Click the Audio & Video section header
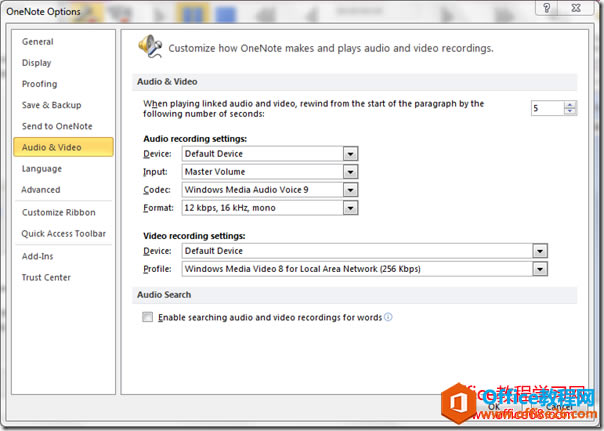This screenshot has width=604, height=431. tap(355, 82)
